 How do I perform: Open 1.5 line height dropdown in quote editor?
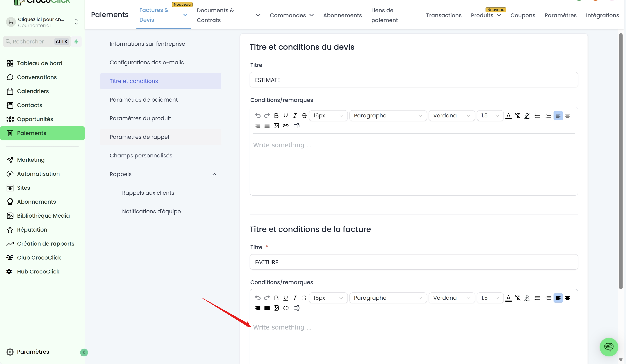tap(490, 116)
